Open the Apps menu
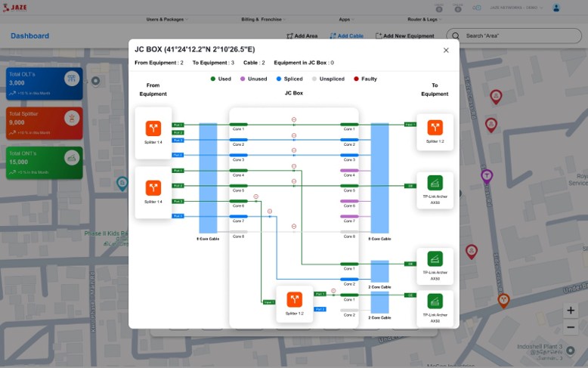Image resolution: width=588 pixels, height=368 pixels. 347,19
